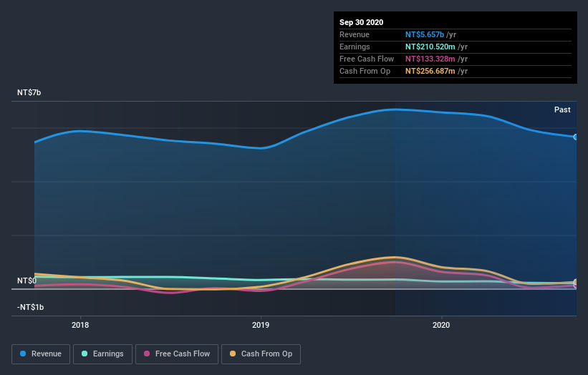Click the Earnings row label in tooltip

click(x=355, y=47)
